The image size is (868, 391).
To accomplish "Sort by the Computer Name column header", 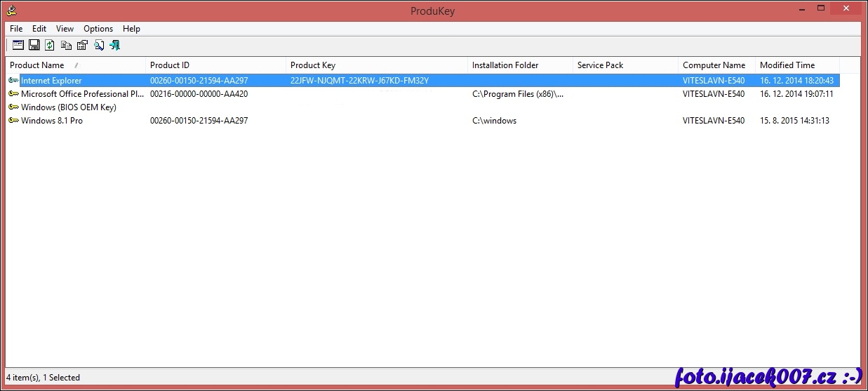I will pyautogui.click(x=714, y=65).
